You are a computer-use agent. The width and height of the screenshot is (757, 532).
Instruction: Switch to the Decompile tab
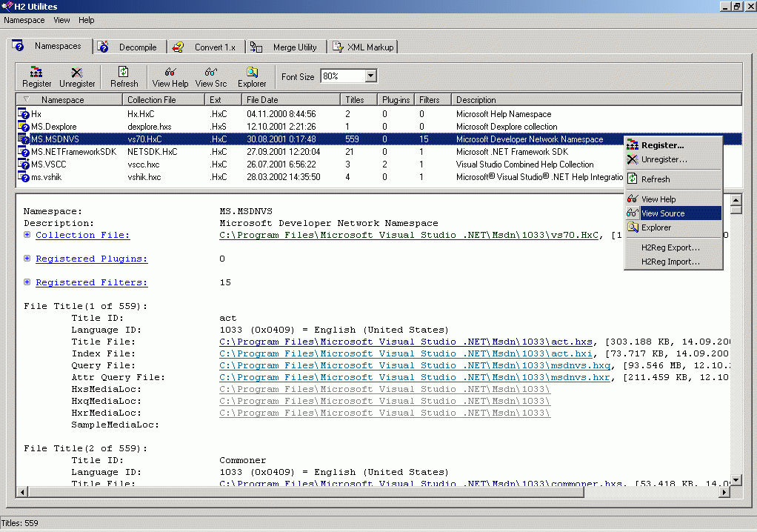(129, 47)
